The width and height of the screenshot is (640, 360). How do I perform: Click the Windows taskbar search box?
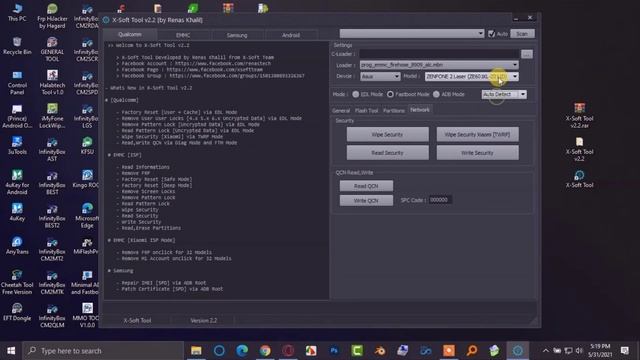point(103,351)
